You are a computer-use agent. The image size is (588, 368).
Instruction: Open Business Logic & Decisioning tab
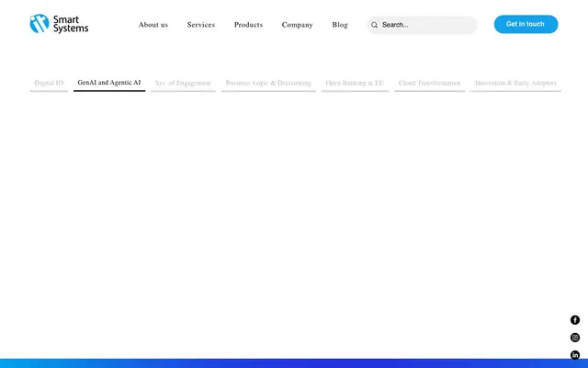click(x=268, y=83)
